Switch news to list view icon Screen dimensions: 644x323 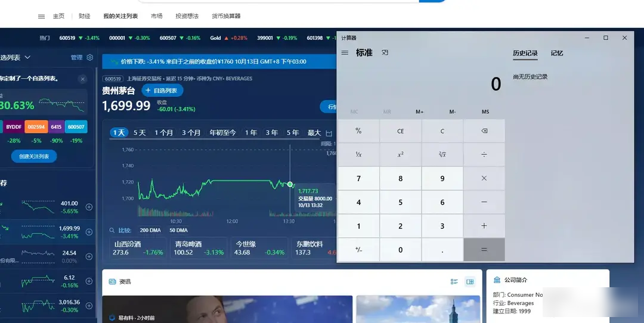click(x=454, y=281)
